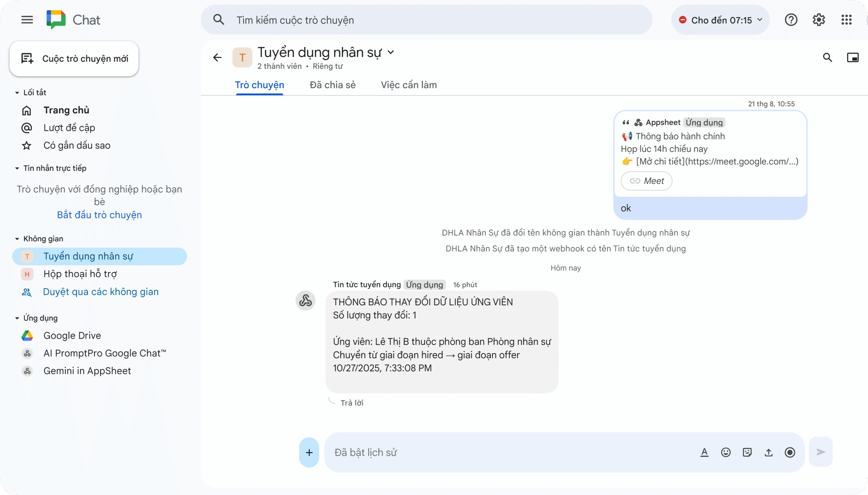Viewport: 868px width, 495px height.
Task: Collapse the Lối tắt section
Action: [17, 93]
